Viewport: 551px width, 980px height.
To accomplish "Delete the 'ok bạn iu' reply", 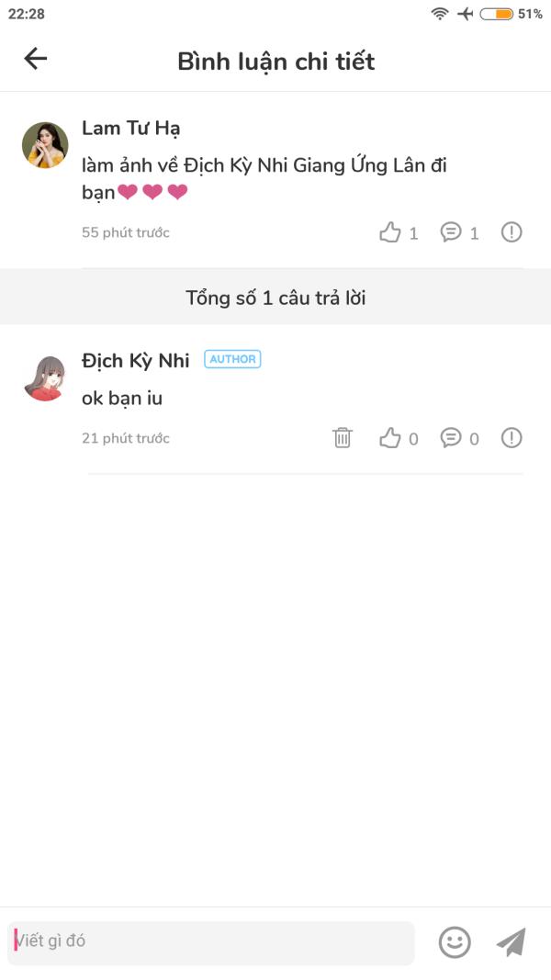I will coord(343,437).
